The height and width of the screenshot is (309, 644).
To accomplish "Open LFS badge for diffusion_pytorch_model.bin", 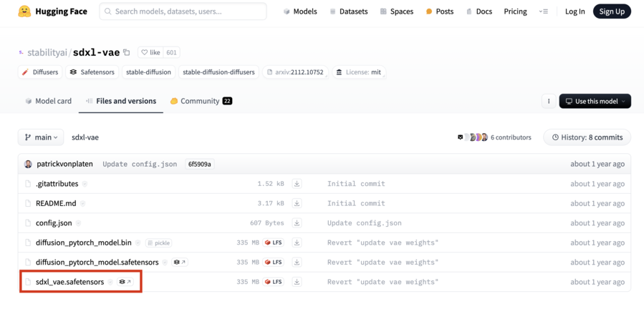I will coord(273,243).
